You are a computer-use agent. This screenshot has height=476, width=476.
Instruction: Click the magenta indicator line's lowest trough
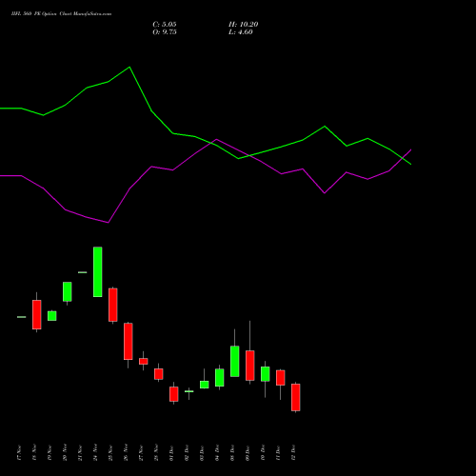coord(109,223)
